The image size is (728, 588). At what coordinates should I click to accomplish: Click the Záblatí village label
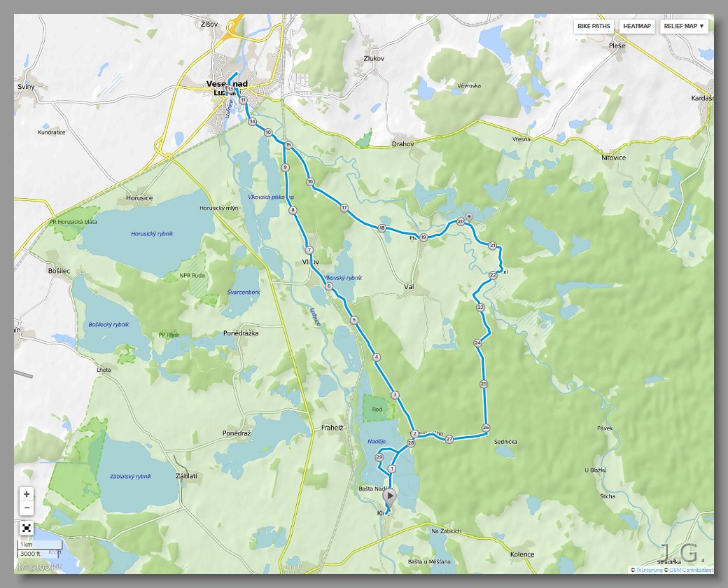tap(187, 476)
